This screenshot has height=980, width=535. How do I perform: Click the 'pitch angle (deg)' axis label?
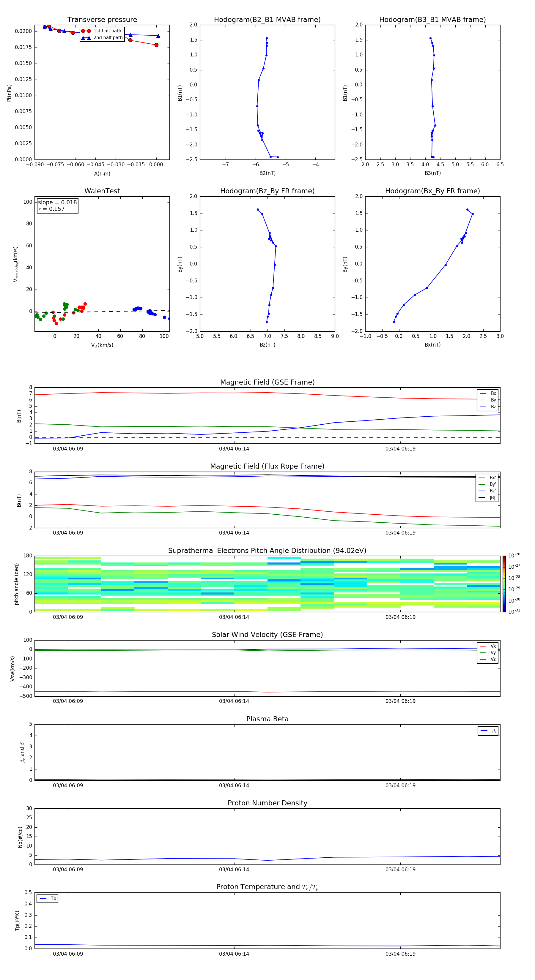click(x=16, y=584)
